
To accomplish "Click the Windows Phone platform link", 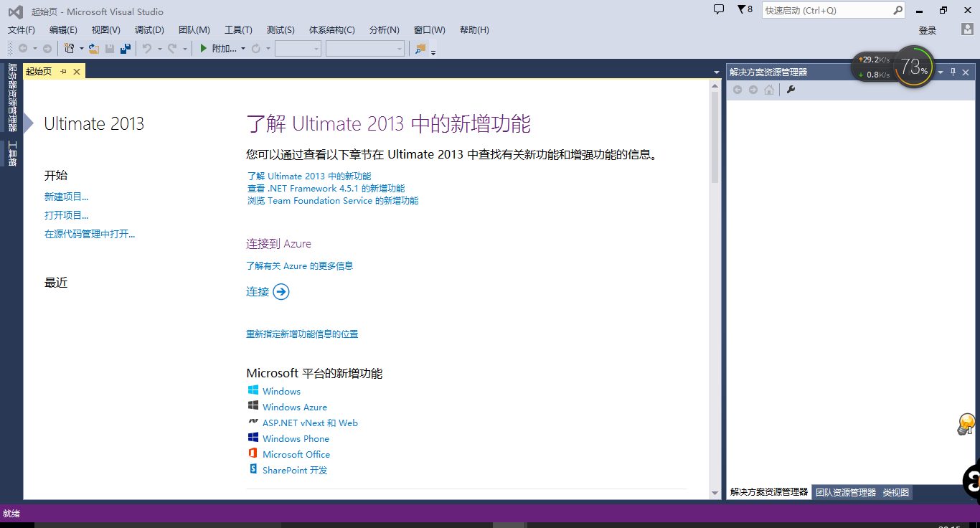I will 296,438.
